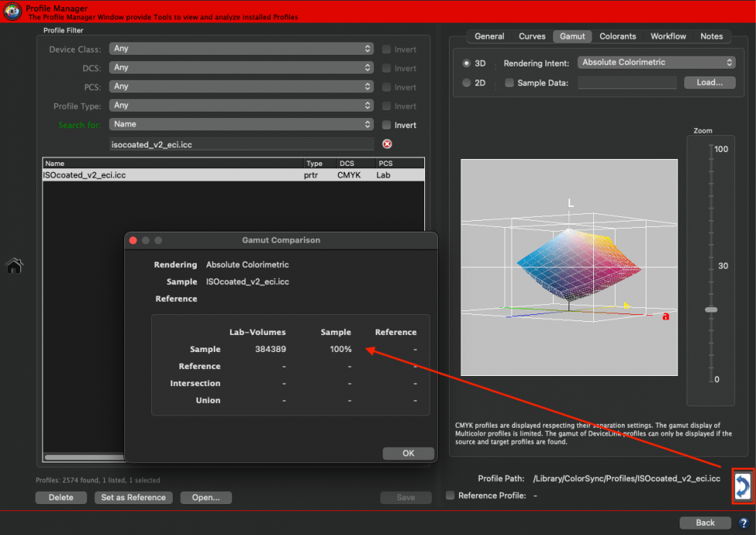Viewport: 756px width, 535px height.
Task: Open the Workflow tab
Action: tap(667, 36)
